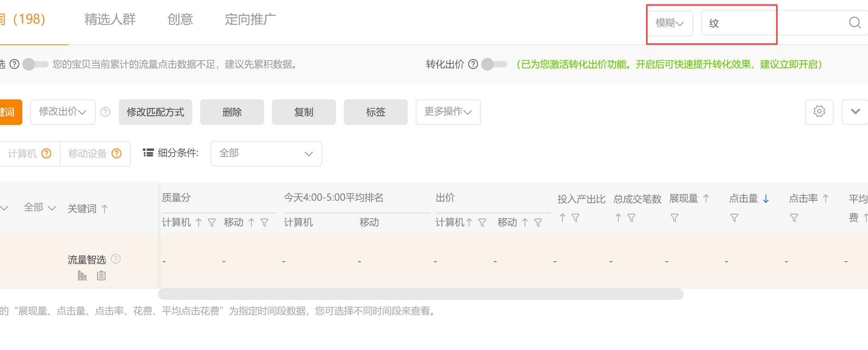Viewport: 868px width, 350px height.
Task: Click 点击率 sort arrow
Action: pos(826,198)
